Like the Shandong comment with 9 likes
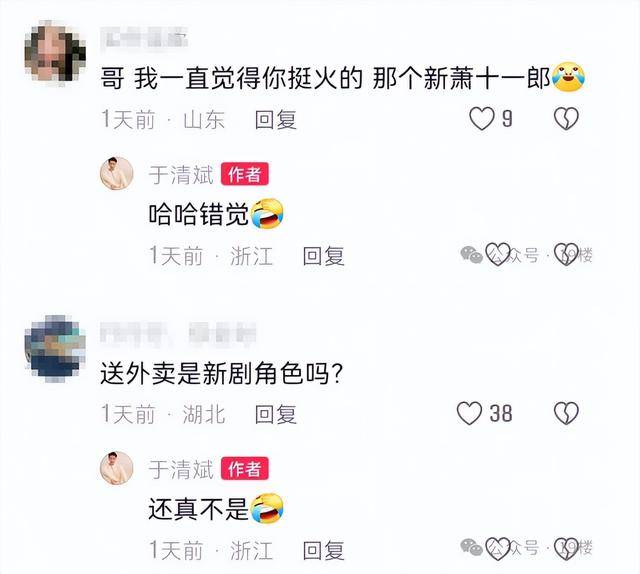 click(482, 119)
